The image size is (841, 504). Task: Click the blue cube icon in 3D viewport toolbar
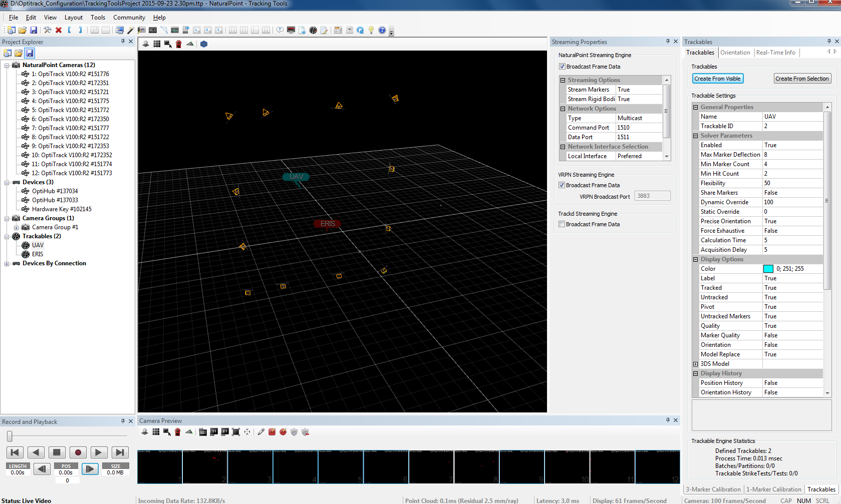[x=204, y=44]
